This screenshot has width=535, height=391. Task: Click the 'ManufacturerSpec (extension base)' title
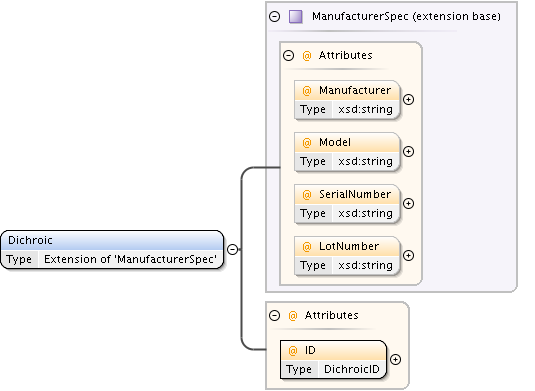pos(406,16)
